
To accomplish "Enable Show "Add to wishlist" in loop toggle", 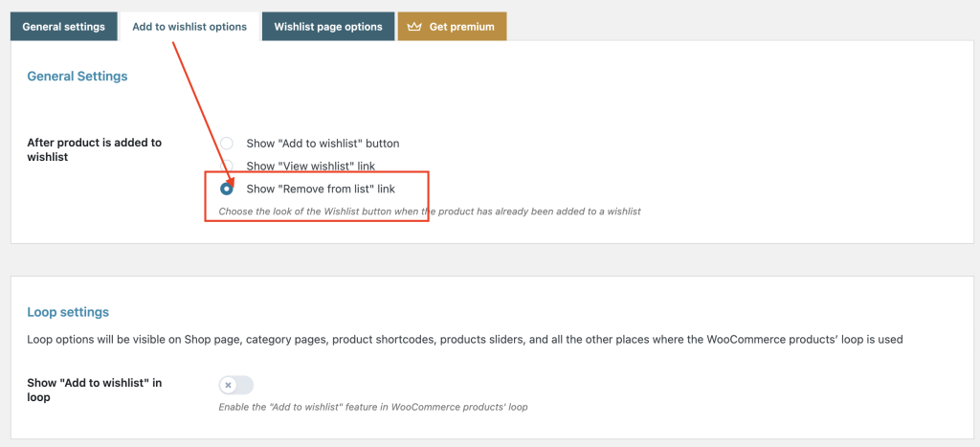I will [236, 385].
